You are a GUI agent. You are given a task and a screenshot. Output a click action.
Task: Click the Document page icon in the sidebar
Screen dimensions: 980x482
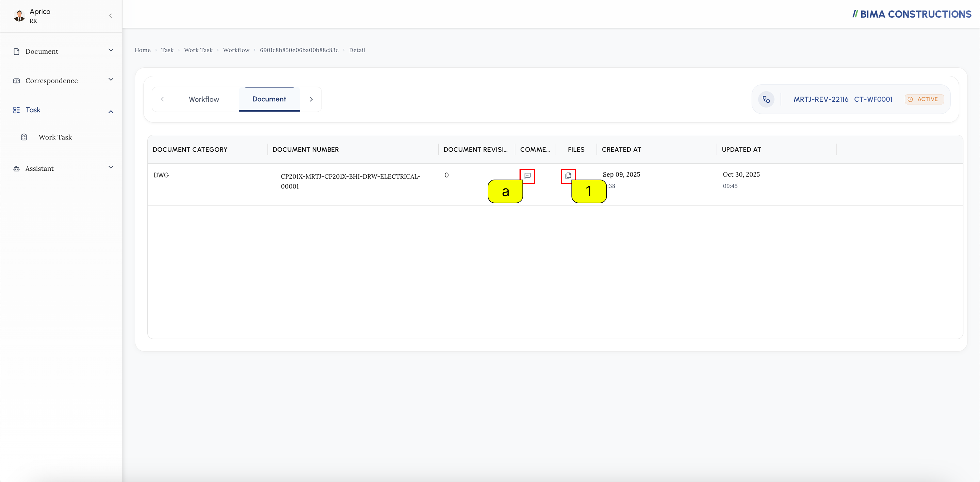16,51
